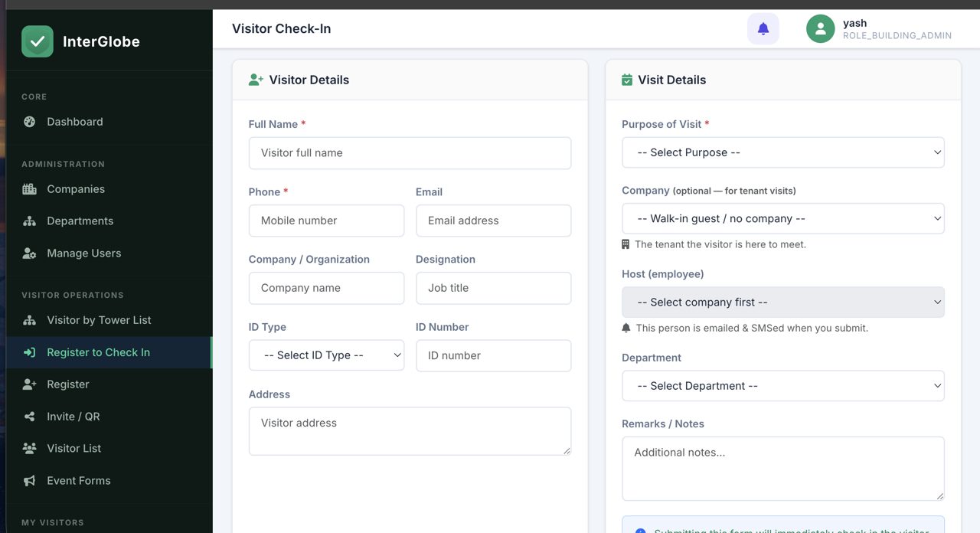Click the Remarks / Notes label
This screenshot has width=980, height=533.
[x=663, y=423]
